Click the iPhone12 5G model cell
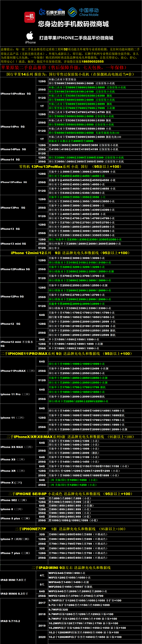Image resolution: width=142 pixels, height=644 pixels. click(x=18, y=324)
